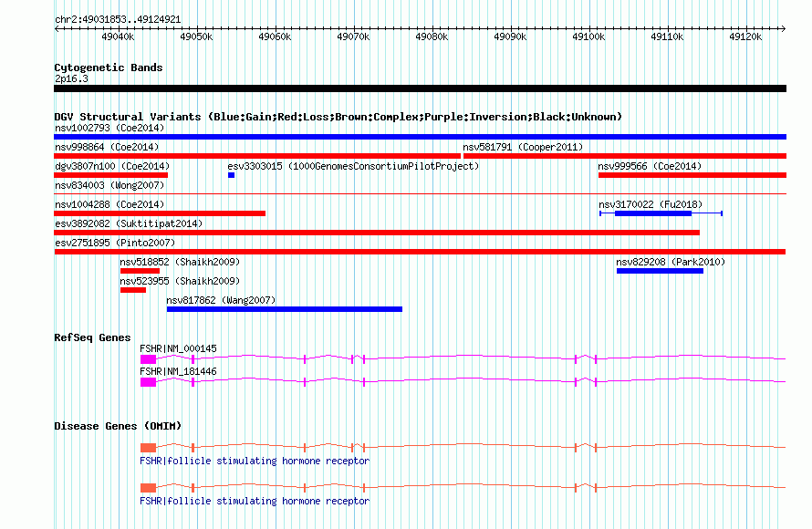Click the 49060k ruler tick label

(275, 36)
